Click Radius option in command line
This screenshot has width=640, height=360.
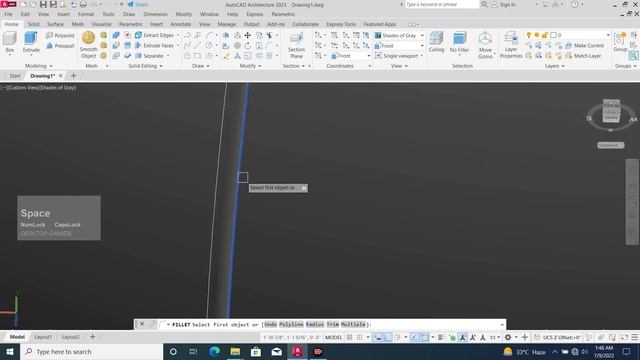(x=315, y=324)
